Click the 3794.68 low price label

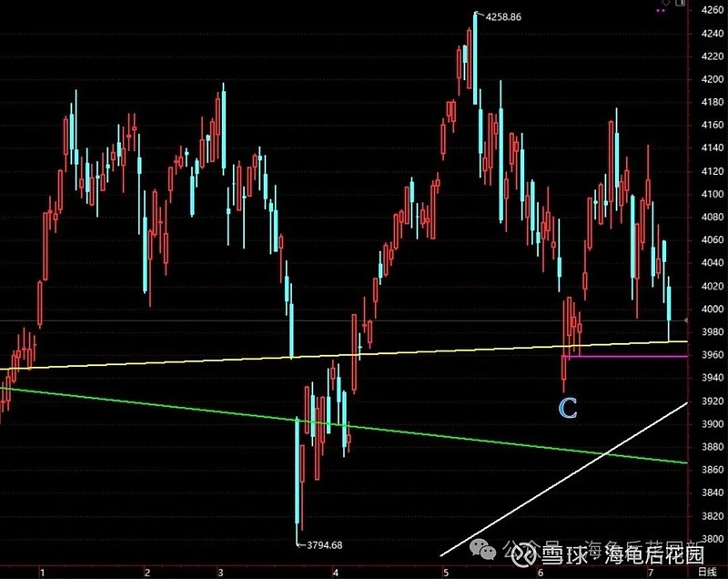pos(325,545)
